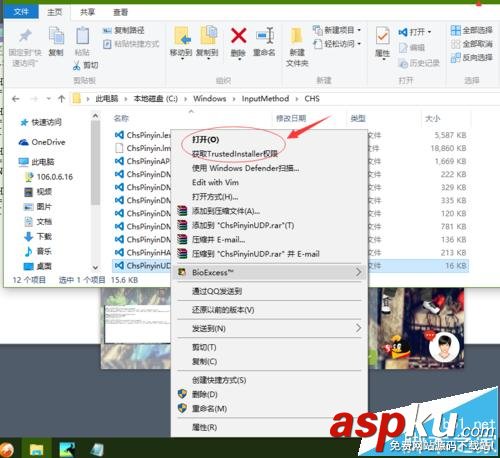Choose Add to archive (A) entry
This screenshot has width=500, height=458.
coord(226,211)
